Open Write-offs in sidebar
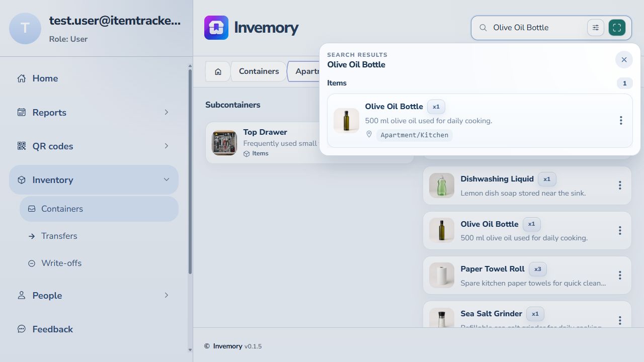The height and width of the screenshot is (362, 644). coord(99,263)
